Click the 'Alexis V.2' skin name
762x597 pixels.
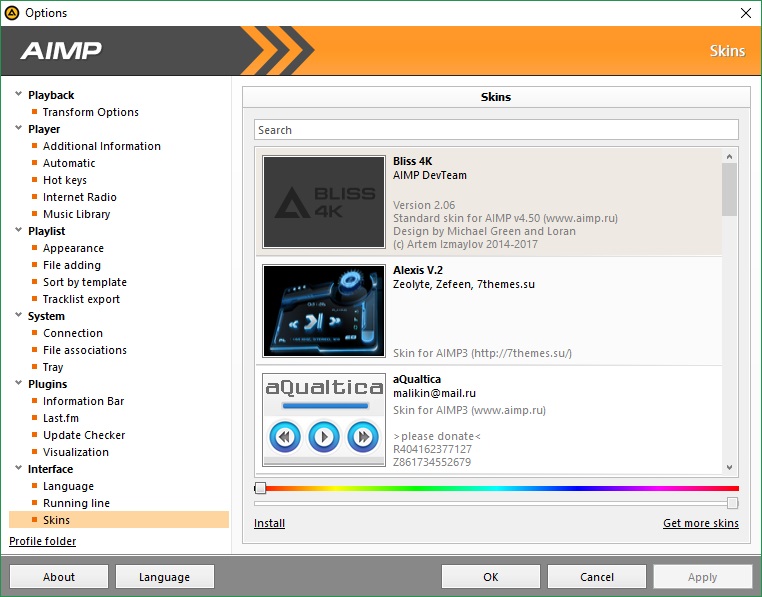[x=418, y=270]
